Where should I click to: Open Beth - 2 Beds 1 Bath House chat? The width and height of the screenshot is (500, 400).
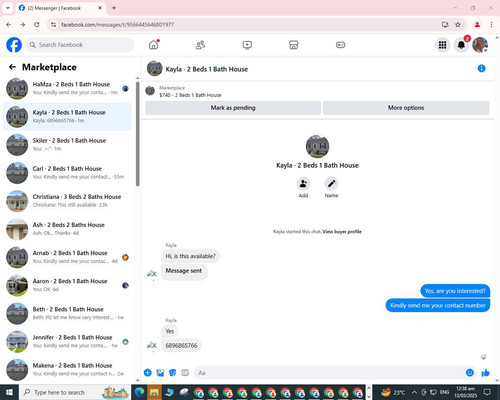click(x=68, y=313)
